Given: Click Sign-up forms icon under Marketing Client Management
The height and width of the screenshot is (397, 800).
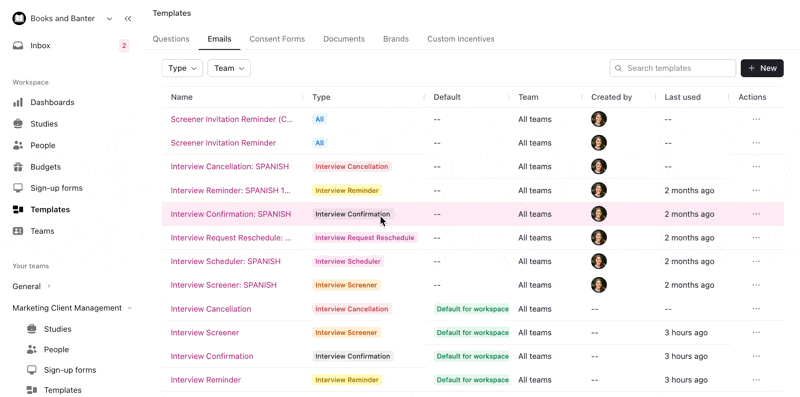Looking at the screenshot, I should [32, 369].
